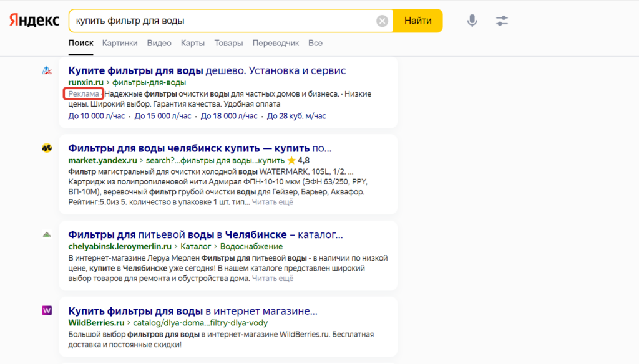The height and width of the screenshot is (364, 639).
Task: Click the Яндекс logo
Action: [34, 21]
